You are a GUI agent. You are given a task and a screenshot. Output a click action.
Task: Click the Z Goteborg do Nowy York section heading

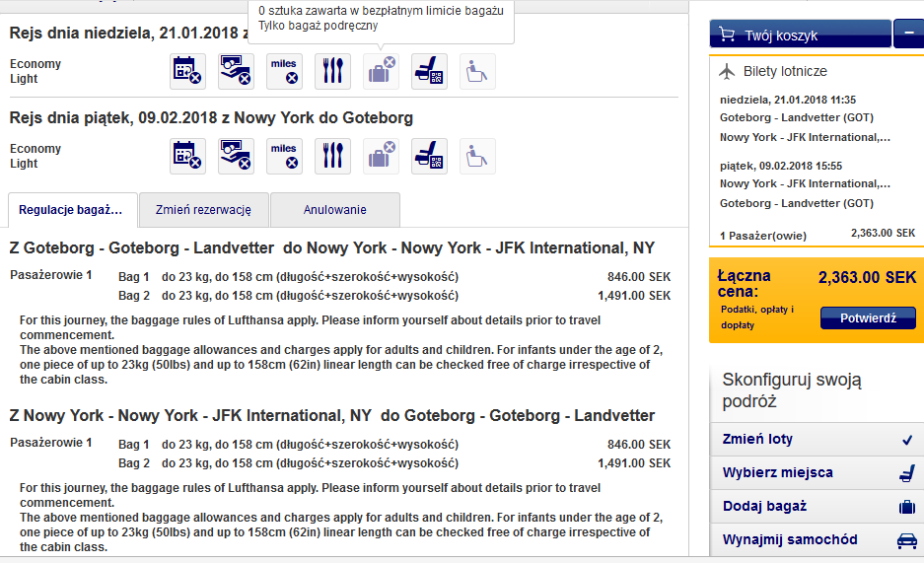click(x=331, y=247)
